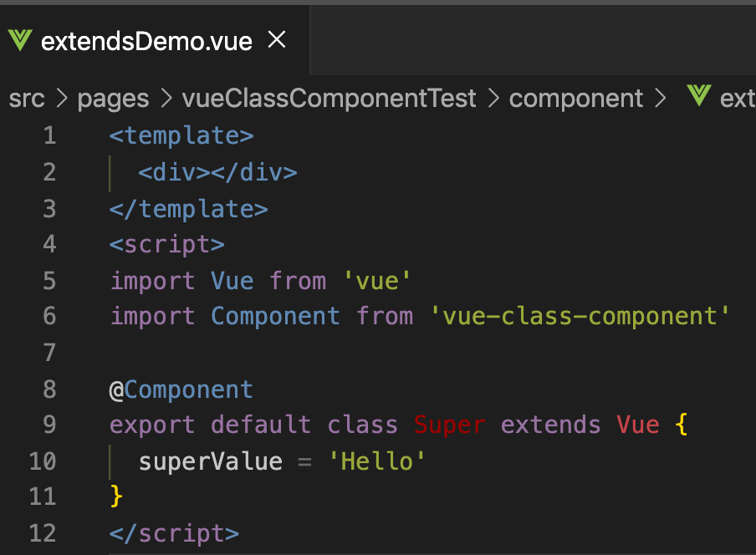Click line number 12 in the gutter

coord(43,533)
